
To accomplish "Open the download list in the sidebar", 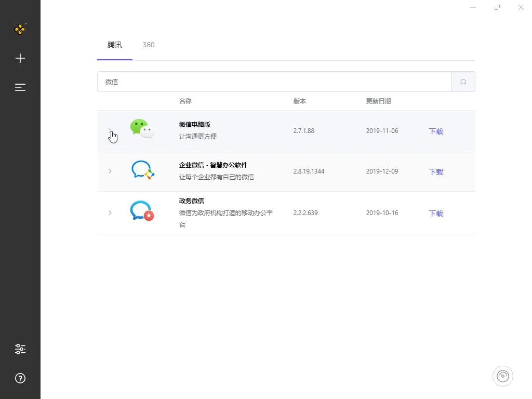I will point(20,87).
